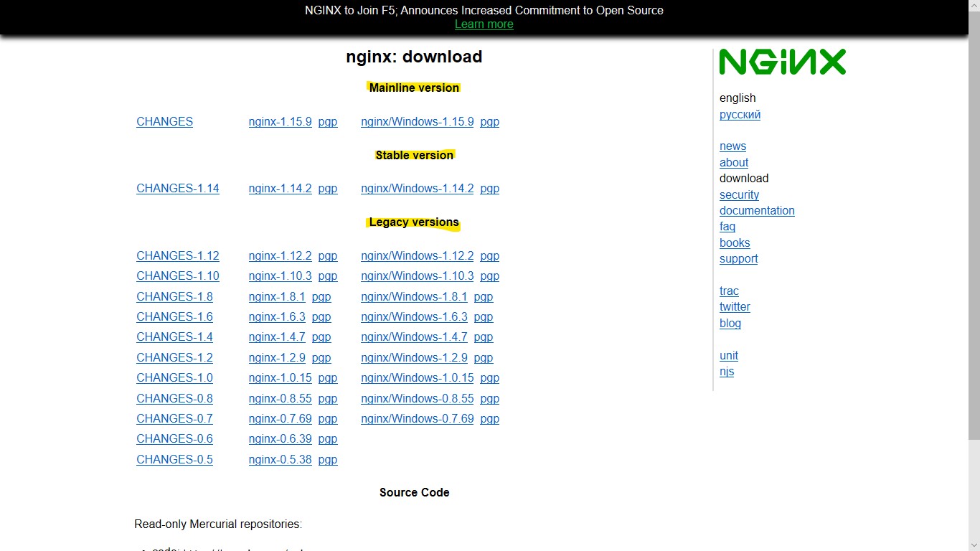This screenshot has width=980, height=551.
Task: Click the "Mainline version" heading
Action: tap(414, 88)
